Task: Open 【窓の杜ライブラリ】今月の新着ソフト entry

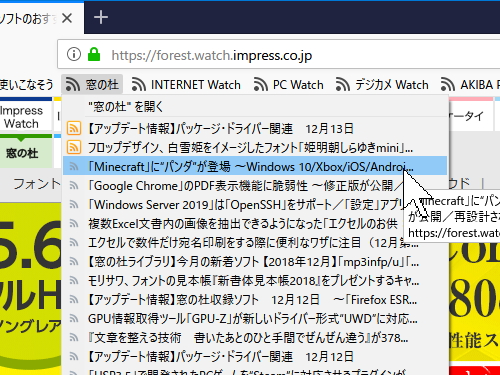Action: pos(255,262)
